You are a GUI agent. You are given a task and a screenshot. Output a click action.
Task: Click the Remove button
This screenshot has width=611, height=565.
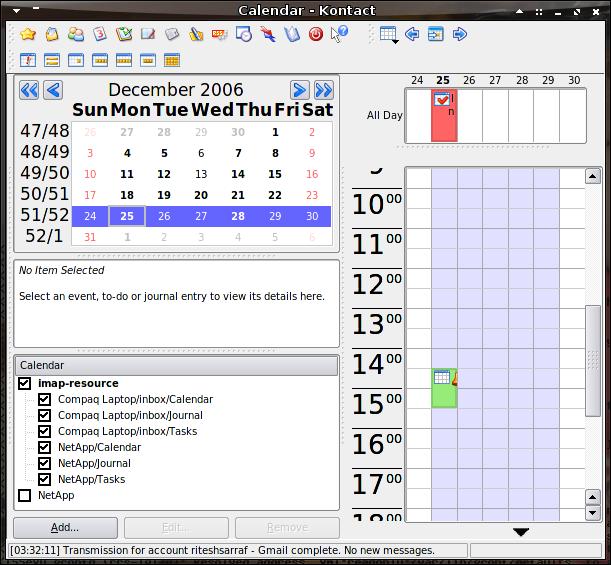coord(287,528)
